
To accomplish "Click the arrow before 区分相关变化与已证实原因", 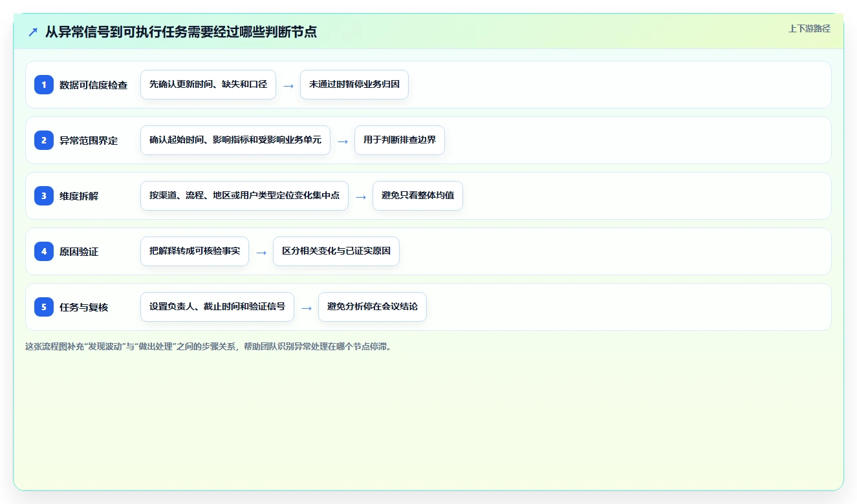I will click(261, 252).
